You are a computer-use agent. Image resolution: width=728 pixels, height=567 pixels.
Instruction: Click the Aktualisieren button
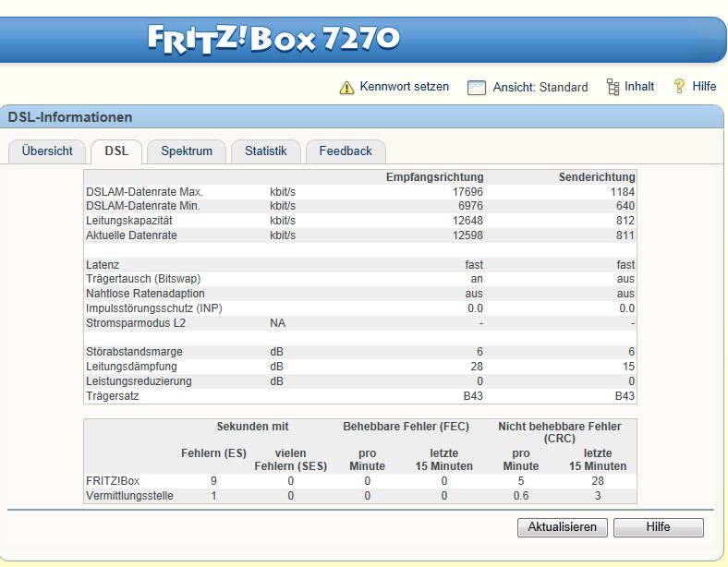point(563,527)
